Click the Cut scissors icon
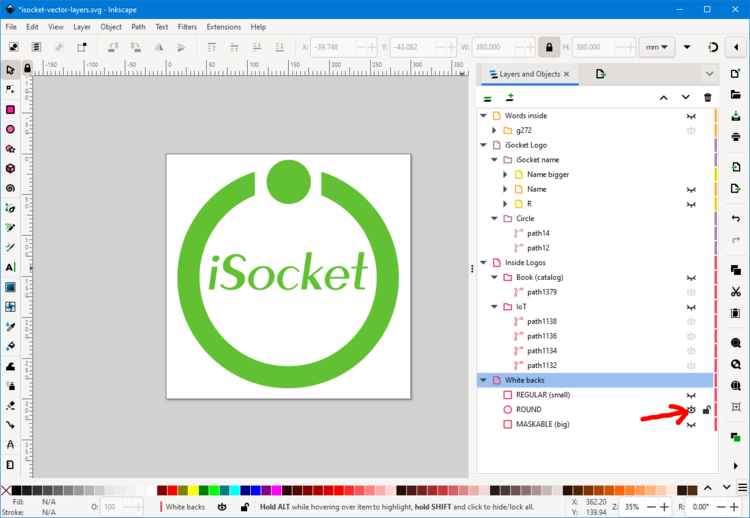750x518 pixels. [x=736, y=291]
